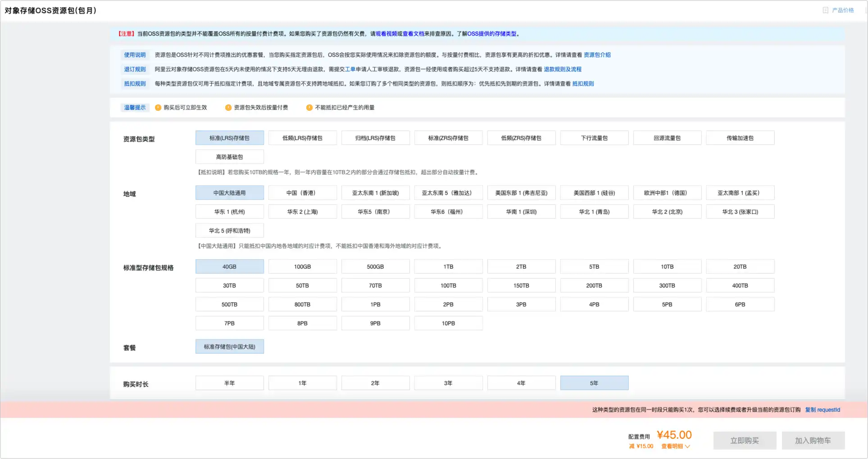Set purchase duration to 半年
The image size is (868, 459).
pos(230,383)
